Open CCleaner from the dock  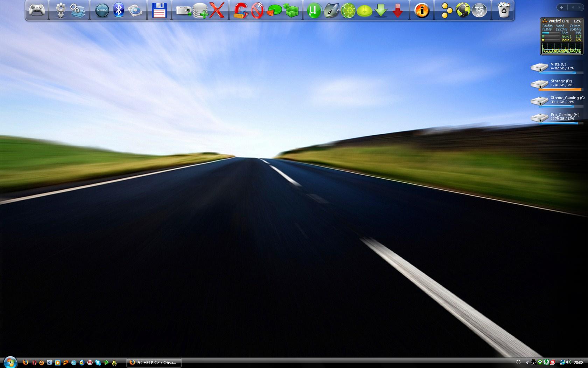click(241, 11)
